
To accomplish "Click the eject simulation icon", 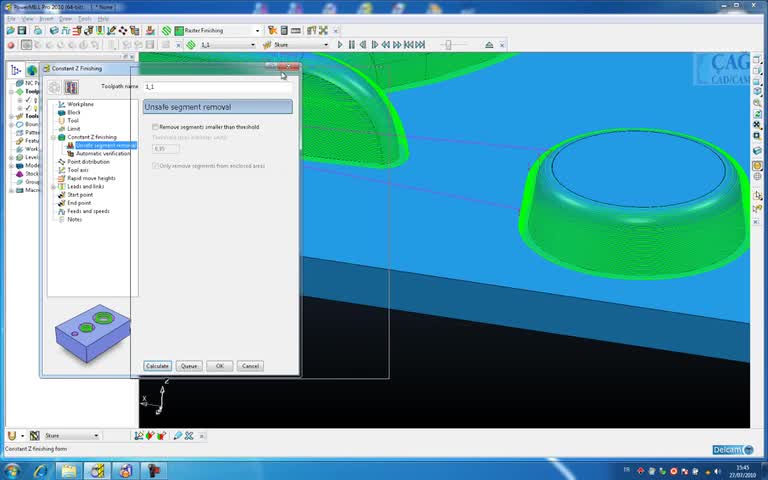I will (489, 45).
